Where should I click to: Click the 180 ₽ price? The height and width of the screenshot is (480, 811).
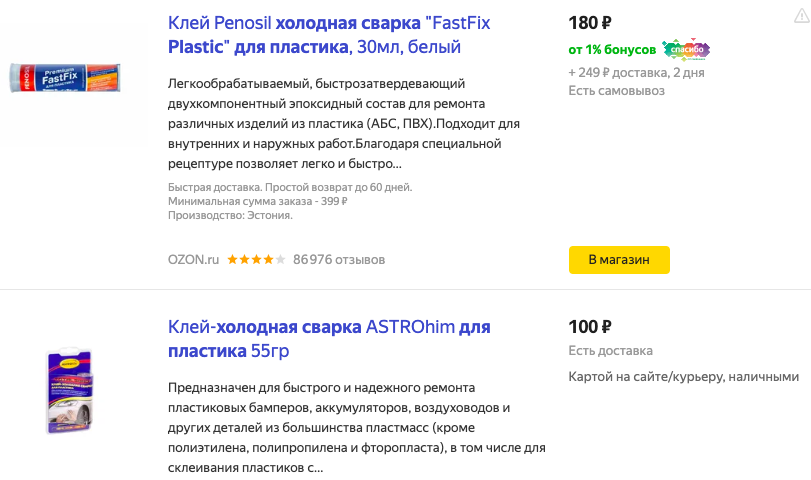pos(590,22)
